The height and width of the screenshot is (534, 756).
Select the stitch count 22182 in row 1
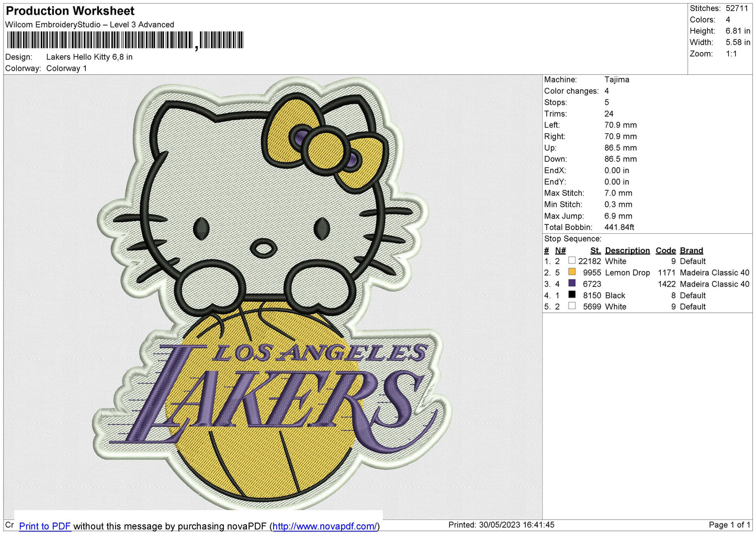(x=590, y=262)
